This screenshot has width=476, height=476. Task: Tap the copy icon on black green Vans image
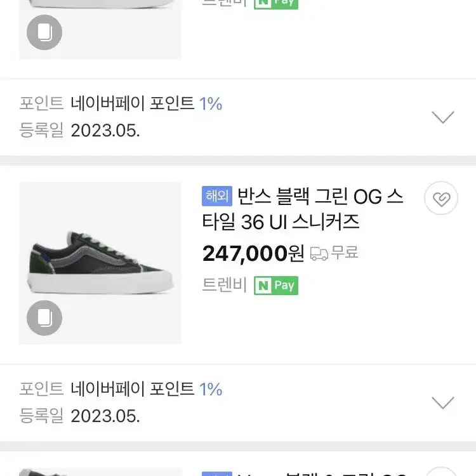(44, 318)
